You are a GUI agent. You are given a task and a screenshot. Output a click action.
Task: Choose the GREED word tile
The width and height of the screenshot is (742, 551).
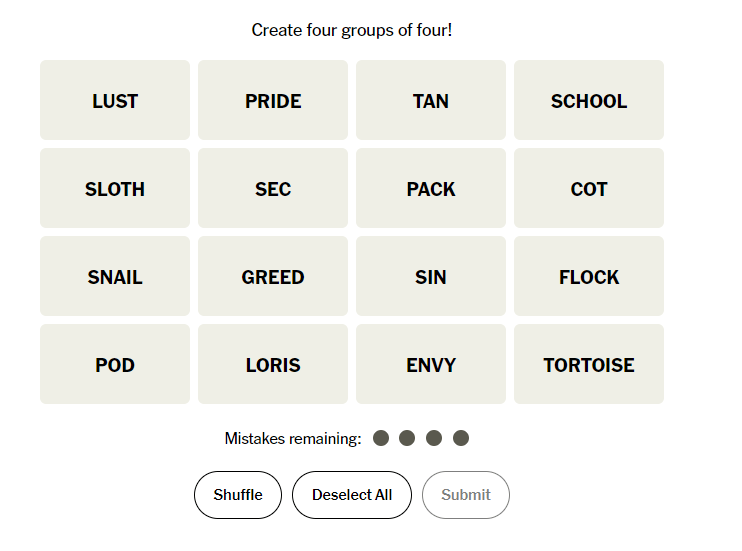click(273, 276)
